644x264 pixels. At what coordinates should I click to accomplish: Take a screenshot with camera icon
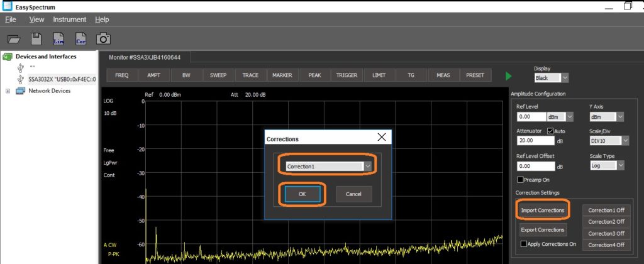point(103,39)
